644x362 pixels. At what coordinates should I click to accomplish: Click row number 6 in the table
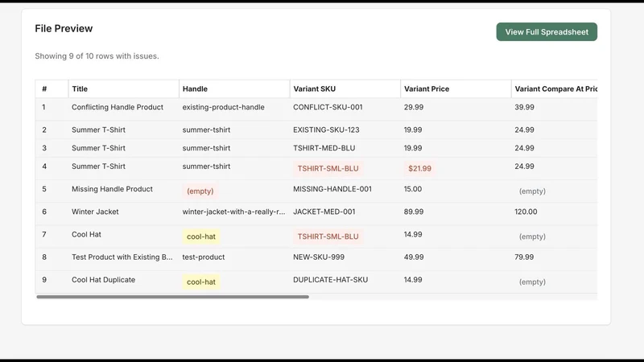44,212
